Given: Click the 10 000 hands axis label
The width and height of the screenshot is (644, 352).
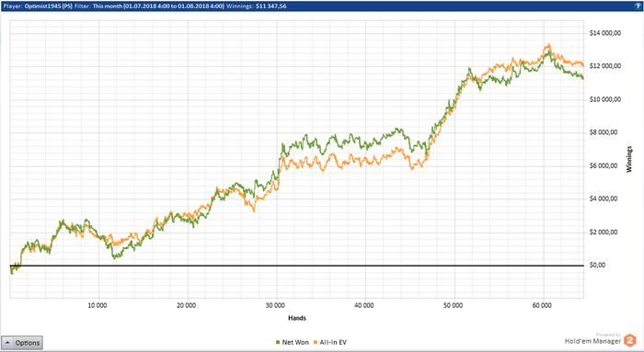Looking at the screenshot, I should [x=98, y=306].
